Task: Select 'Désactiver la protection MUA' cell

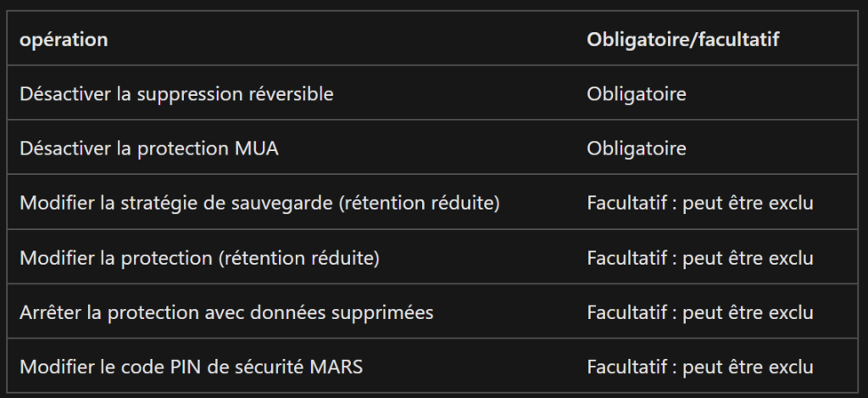Action: tap(149, 148)
